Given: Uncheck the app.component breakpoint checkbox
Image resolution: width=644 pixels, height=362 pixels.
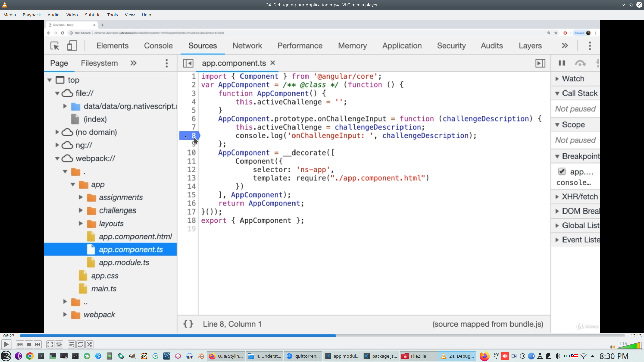Looking at the screenshot, I should pos(562,172).
